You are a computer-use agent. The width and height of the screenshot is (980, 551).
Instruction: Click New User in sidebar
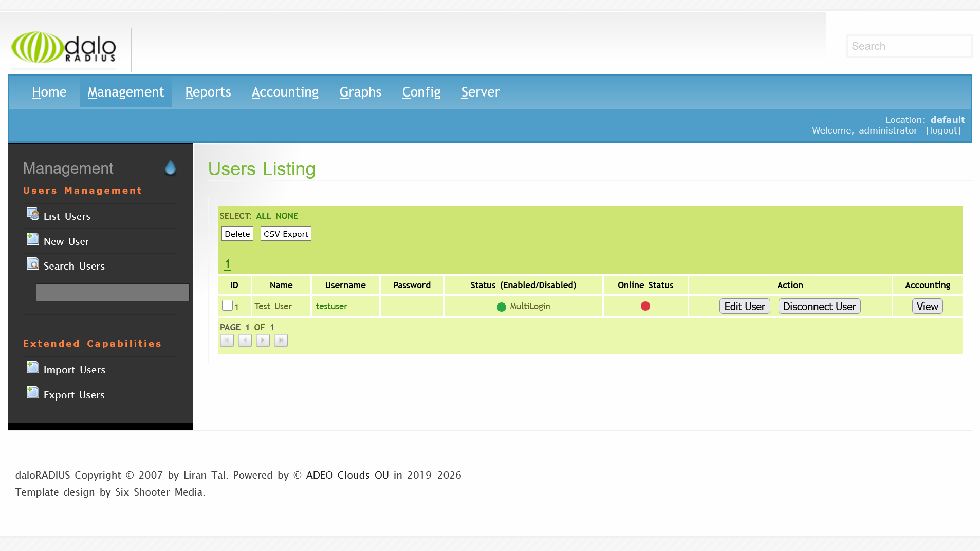[66, 241]
